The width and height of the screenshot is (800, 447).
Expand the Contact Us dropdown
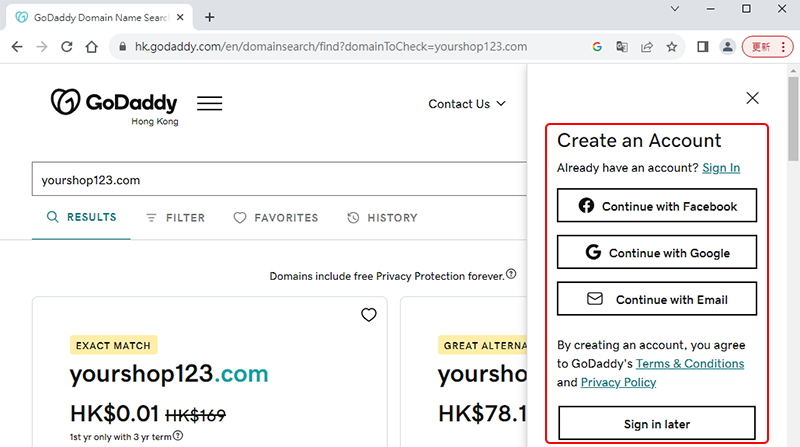coord(467,104)
